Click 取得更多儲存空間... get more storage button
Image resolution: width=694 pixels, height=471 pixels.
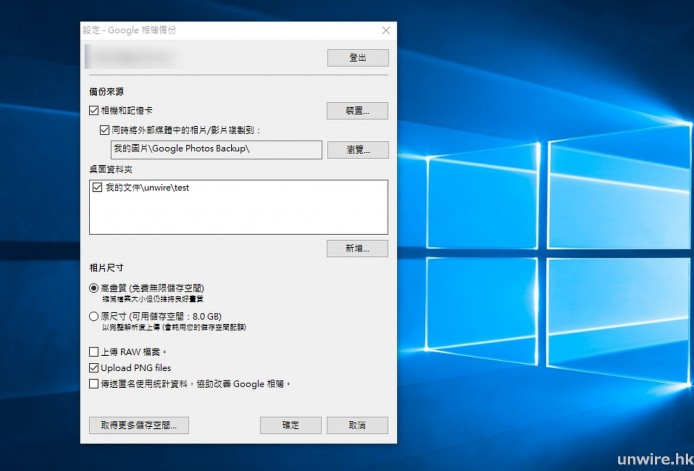tap(138, 425)
